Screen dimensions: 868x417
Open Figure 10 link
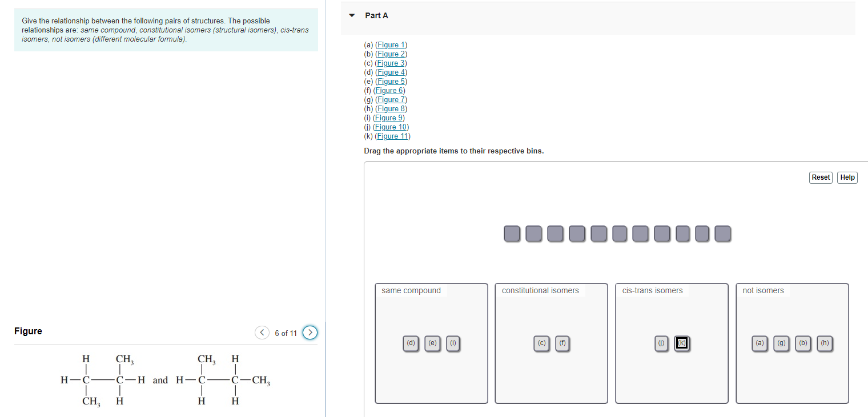pos(391,127)
